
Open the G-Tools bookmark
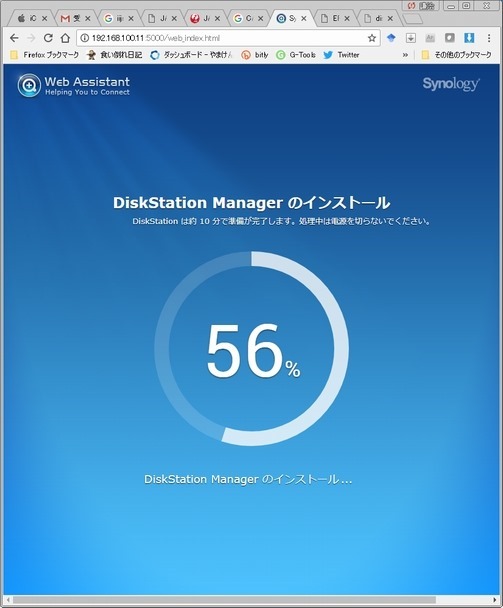(x=296, y=55)
